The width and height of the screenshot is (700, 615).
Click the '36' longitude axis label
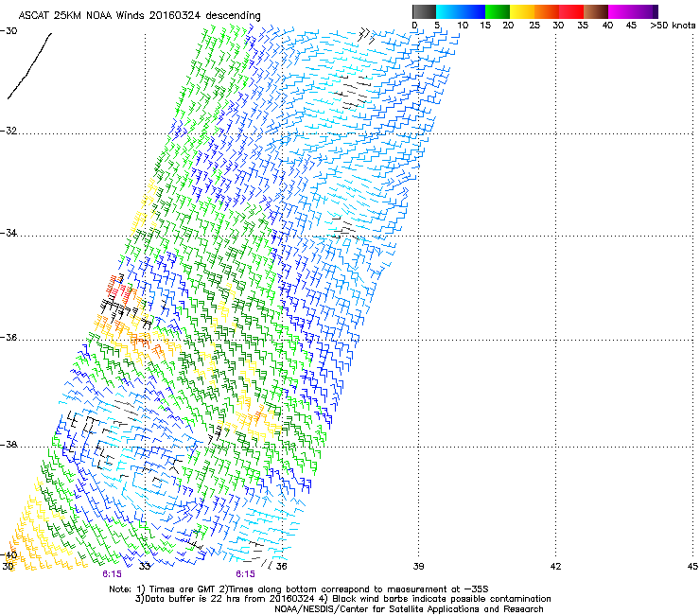[x=281, y=567]
